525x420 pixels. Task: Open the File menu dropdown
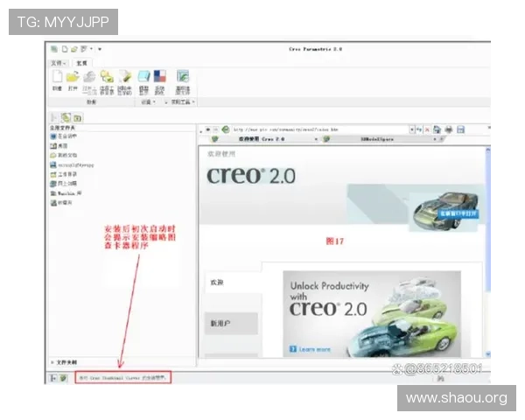[58, 63]
